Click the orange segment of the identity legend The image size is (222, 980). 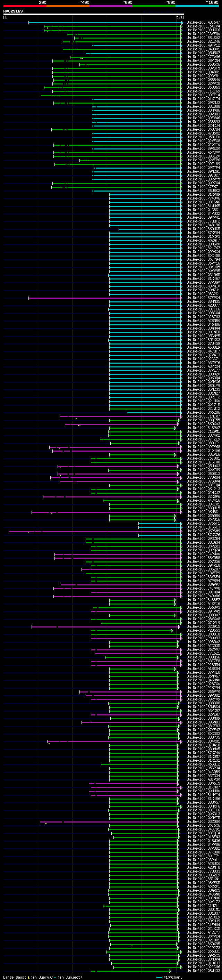tap(68, 6)
